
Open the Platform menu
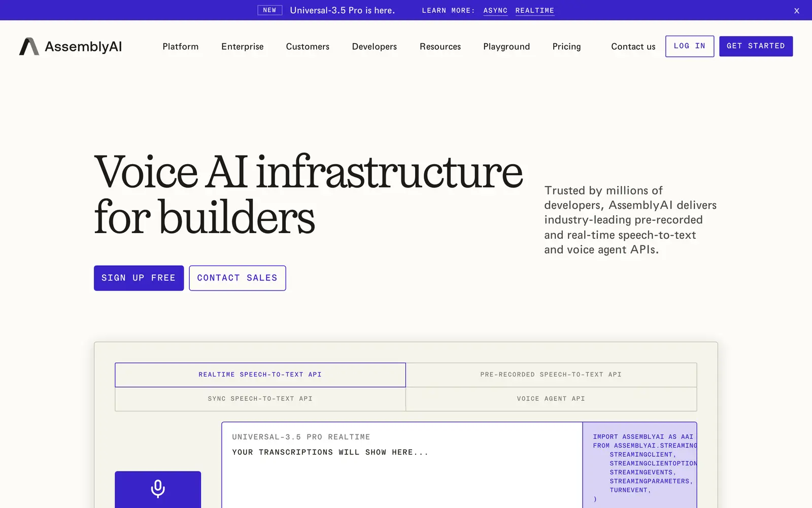pos(181,46)
